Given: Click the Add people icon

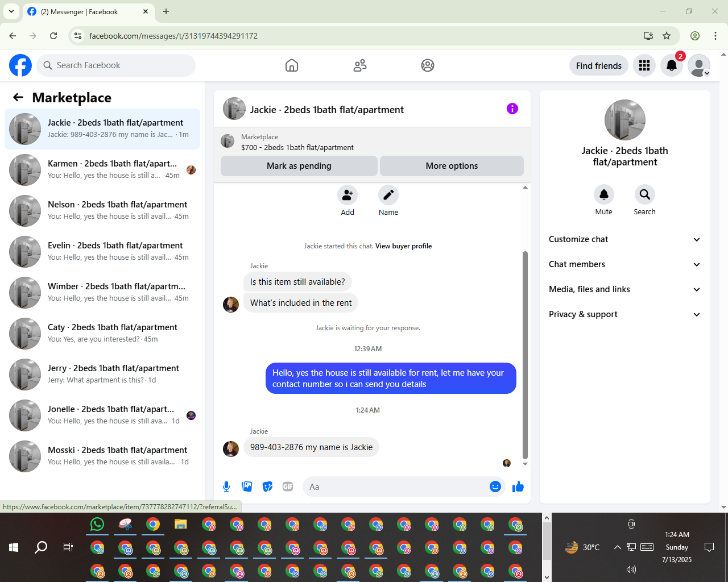Looking at the screenshot, I should [348, 195].
